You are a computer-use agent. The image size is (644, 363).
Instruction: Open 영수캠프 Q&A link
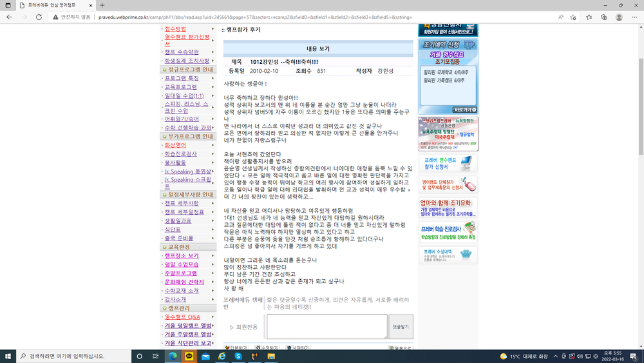click(182, 317)
